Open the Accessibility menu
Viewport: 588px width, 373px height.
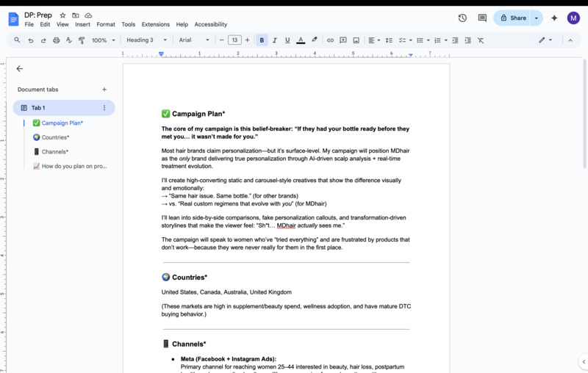pyautogui.click(x=211, y=24)
